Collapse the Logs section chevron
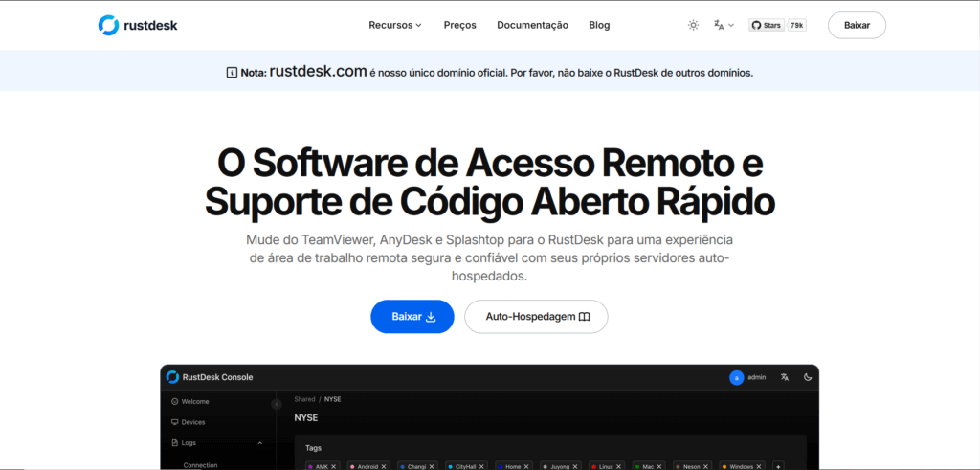980x470 pixels. [260, 443]
